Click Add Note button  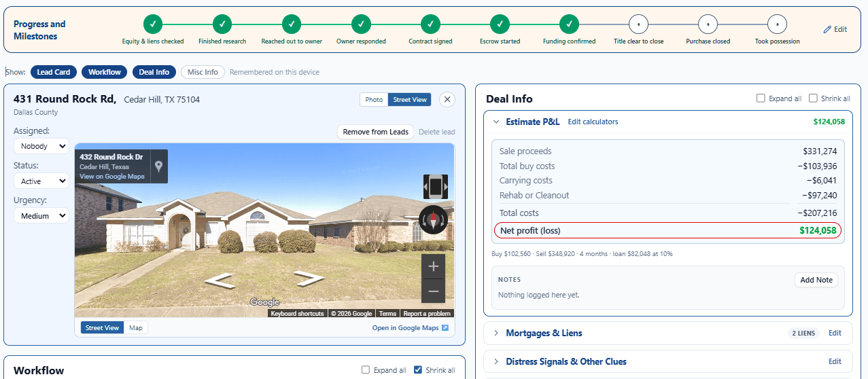pos(816,280)
